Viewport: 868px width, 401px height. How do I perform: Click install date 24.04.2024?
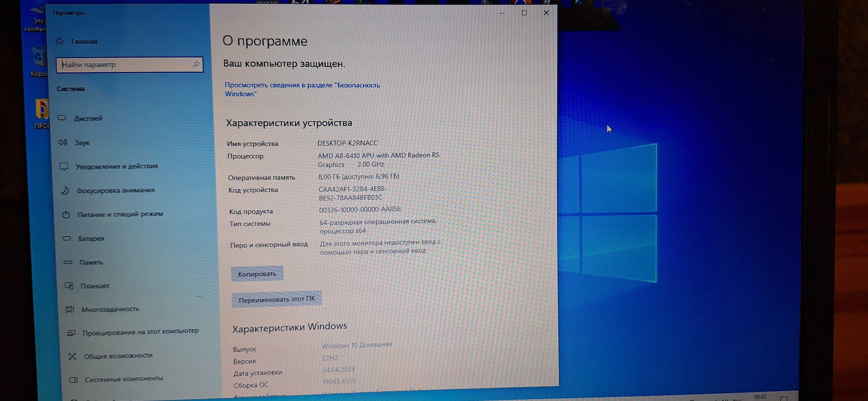coord(338,369)
